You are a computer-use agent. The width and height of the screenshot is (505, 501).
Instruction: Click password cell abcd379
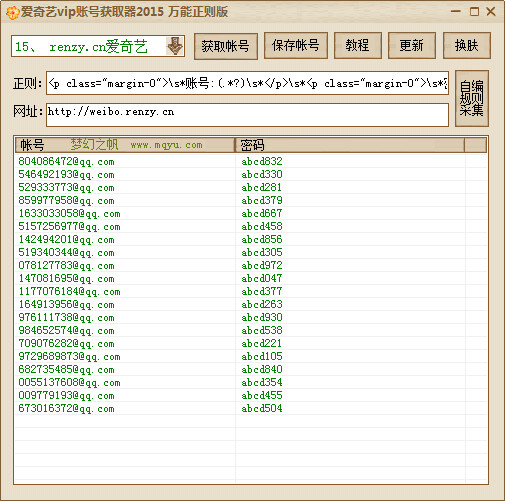tap(262, 200)
